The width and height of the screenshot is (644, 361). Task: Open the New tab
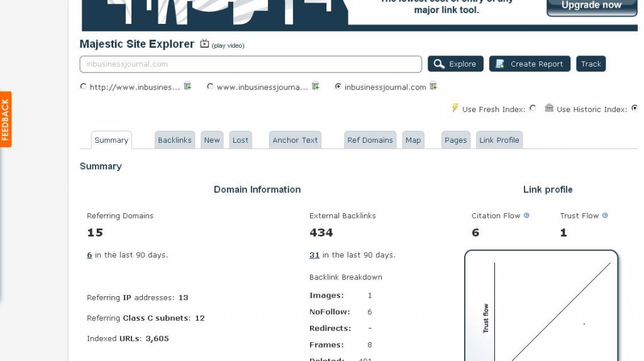212,140
